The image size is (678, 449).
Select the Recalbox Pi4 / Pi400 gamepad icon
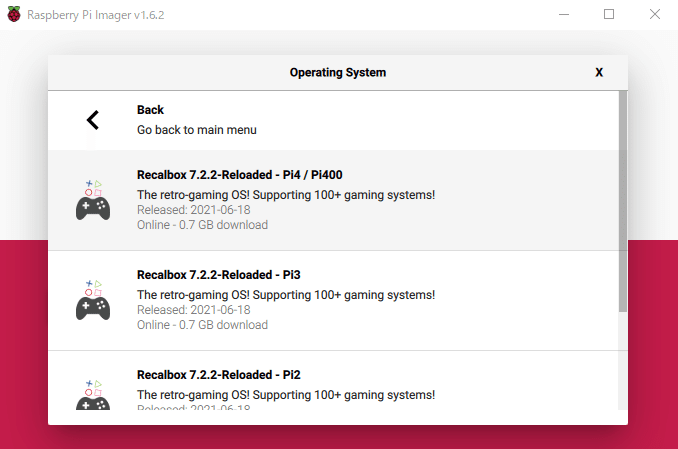[93, 200]
